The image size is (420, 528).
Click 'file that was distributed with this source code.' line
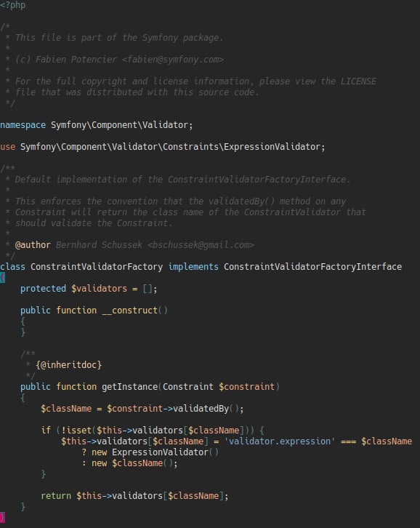137,92
